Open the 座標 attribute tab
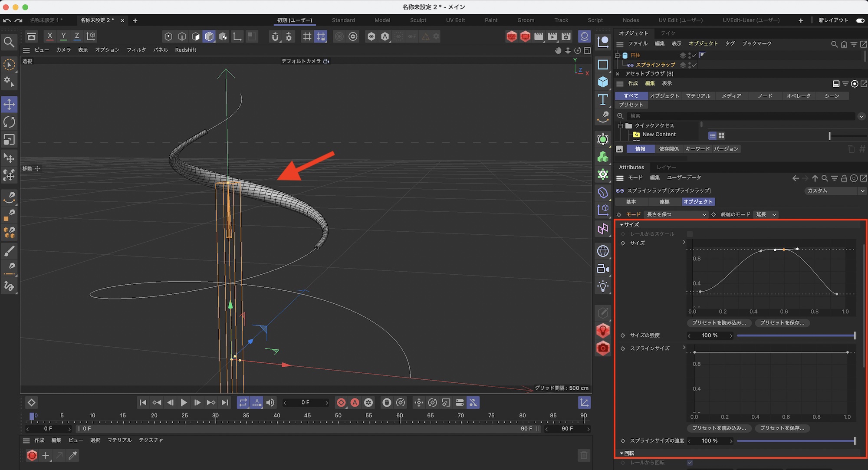Image resolution: width=868 pixels, height=470 pixels. [664, 202]
